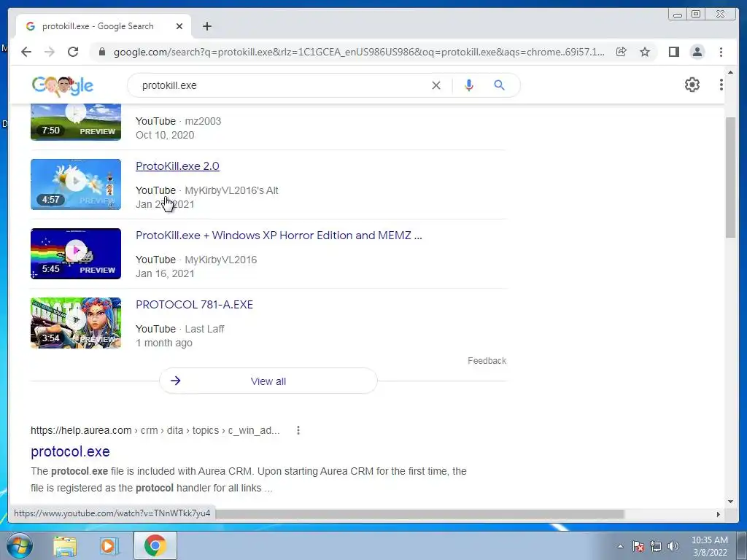Click the scroll down arrow
The image size is (747, 560).
[x=730, y=502]
